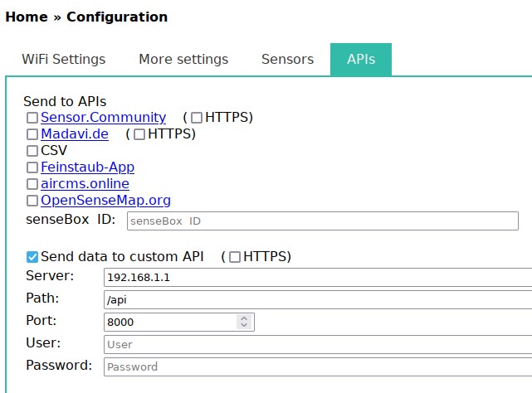Enable the Feinstaub-App checkbox
Viewport: 532px width, 393px height.
(32, 167)
